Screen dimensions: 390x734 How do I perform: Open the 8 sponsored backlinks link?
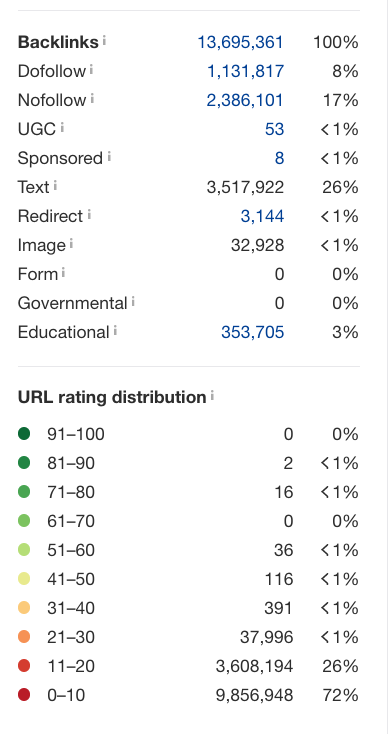coord(279,158)
